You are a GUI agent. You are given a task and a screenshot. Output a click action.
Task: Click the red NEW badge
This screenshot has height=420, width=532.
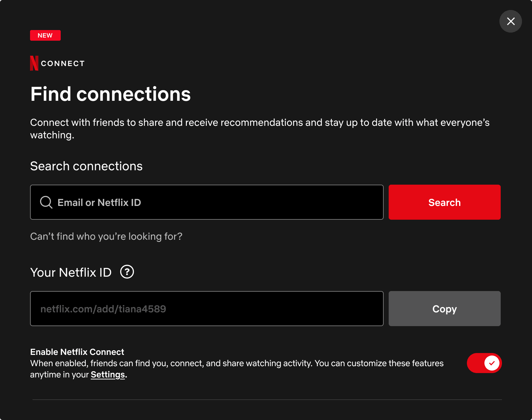click(45, 35)
